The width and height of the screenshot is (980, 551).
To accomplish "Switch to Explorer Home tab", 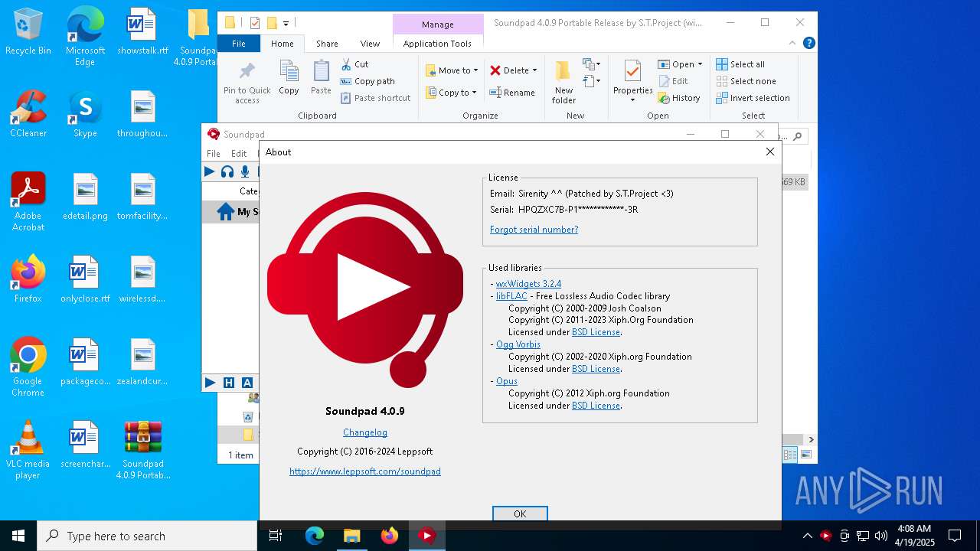I will [x=283, y=44].
